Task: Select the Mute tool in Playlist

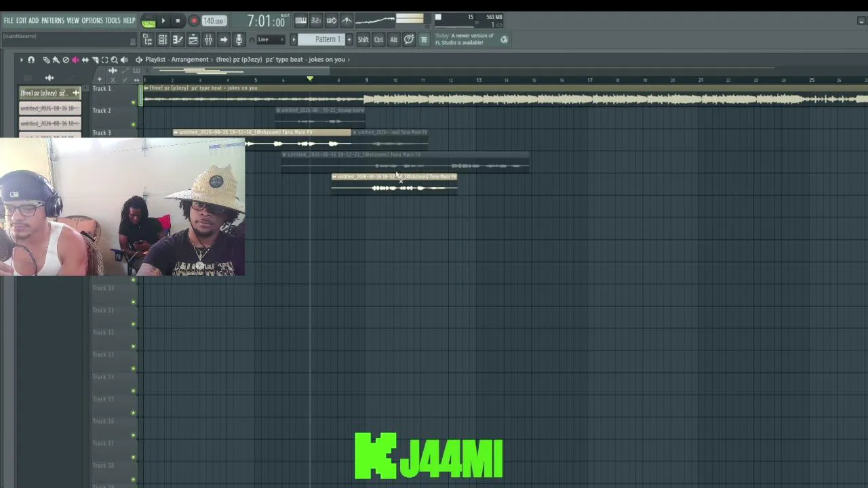Action: [75, 60]
